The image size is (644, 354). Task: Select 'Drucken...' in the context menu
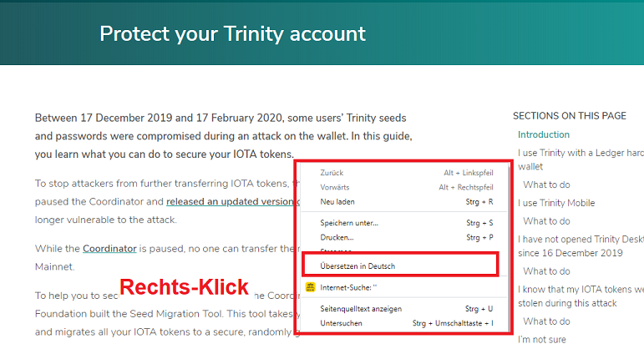point(404,237)
